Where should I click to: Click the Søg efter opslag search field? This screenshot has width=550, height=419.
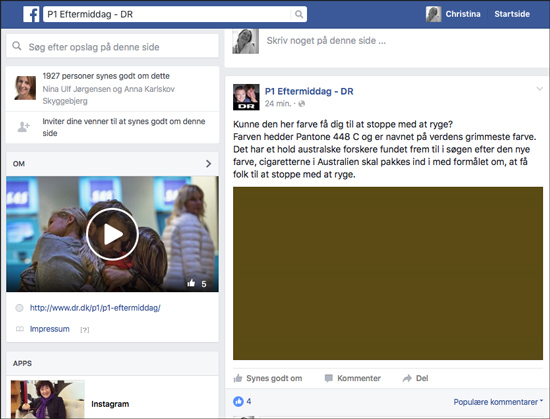[x=112, y=46]
